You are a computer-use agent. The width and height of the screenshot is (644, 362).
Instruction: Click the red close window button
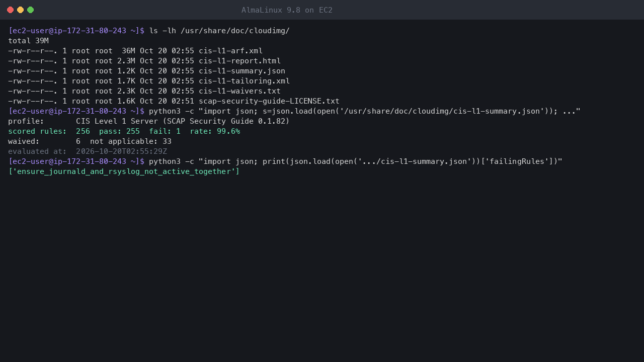[10, 10]
